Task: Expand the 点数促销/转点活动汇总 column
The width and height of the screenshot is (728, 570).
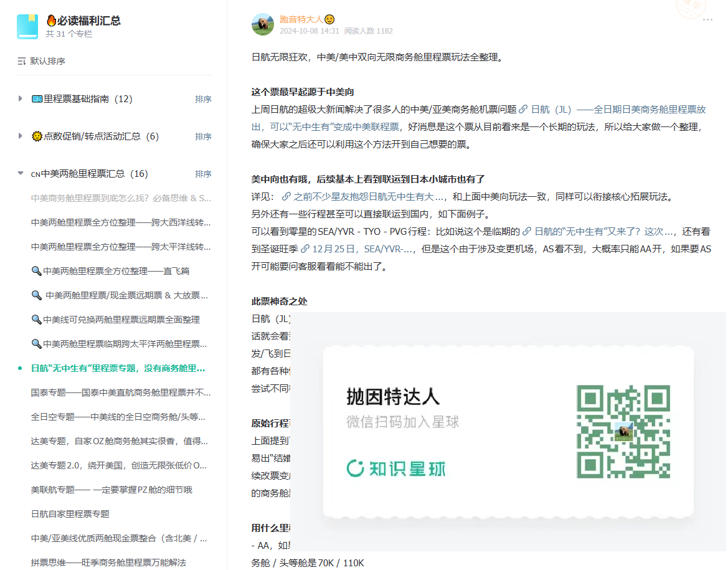Action: (19, 136)
